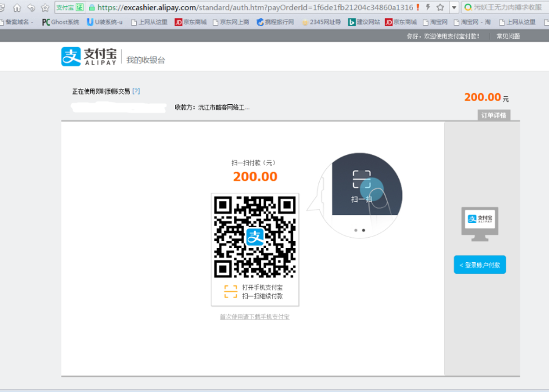This screenshot has height=392, width=549.
Task: Click the favorites star left of address bar
Action: coord(45,7)
